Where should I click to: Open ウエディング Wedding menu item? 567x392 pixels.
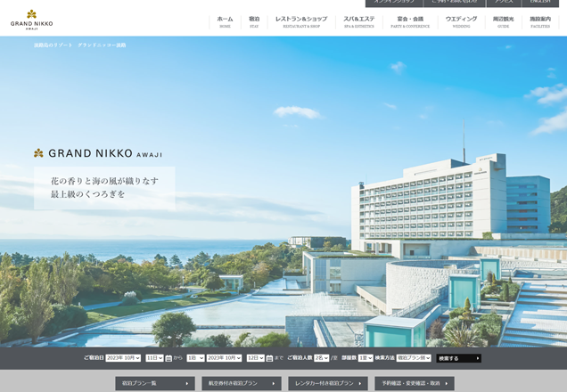pyautogui.click(x=461, y=21)
